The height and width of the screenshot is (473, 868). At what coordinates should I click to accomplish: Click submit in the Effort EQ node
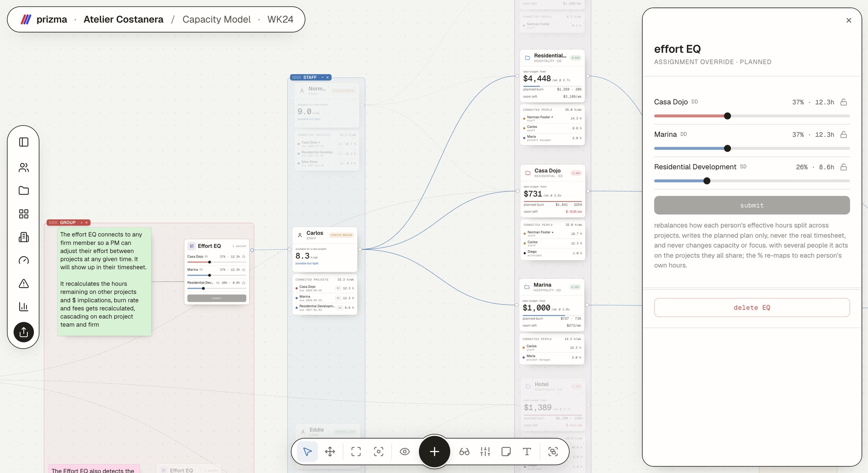[217, 298]
